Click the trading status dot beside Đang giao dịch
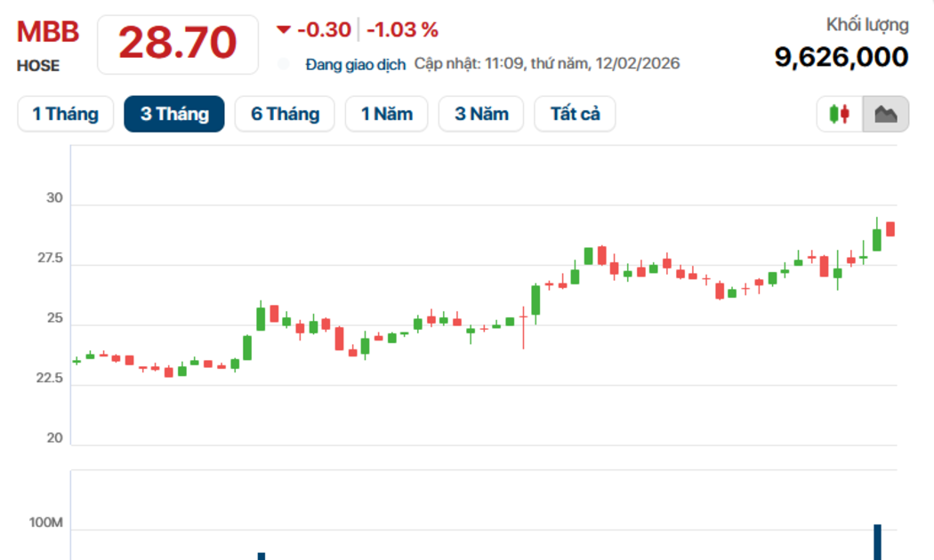This screenshot has width=934, height=560. click(284, 64)
